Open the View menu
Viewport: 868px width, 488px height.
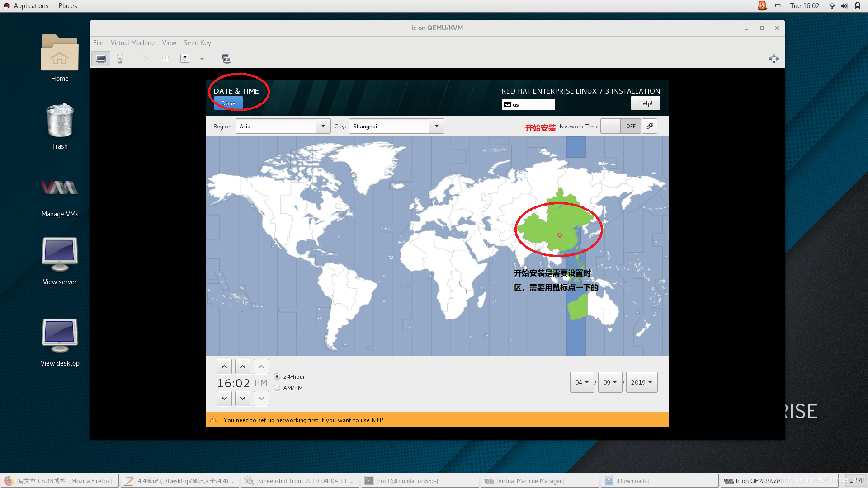[x=169, y=43]
